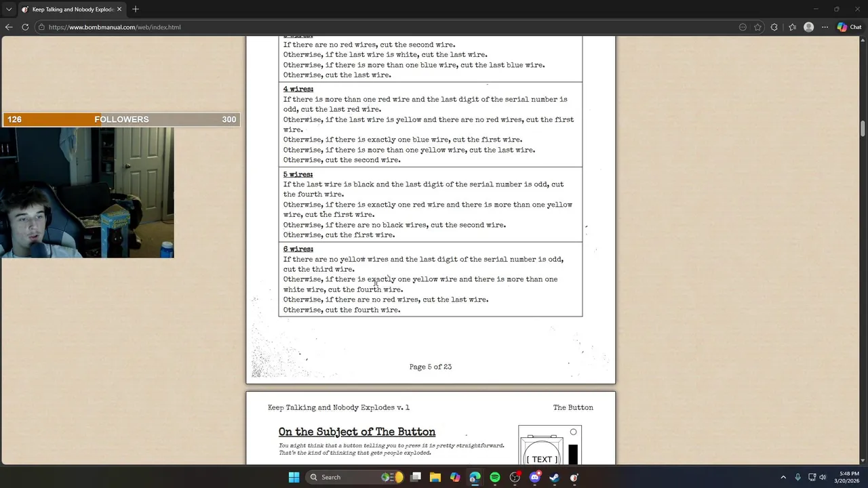Show hidden system tray icons
The image size is (868, 488).
point(783,477)
